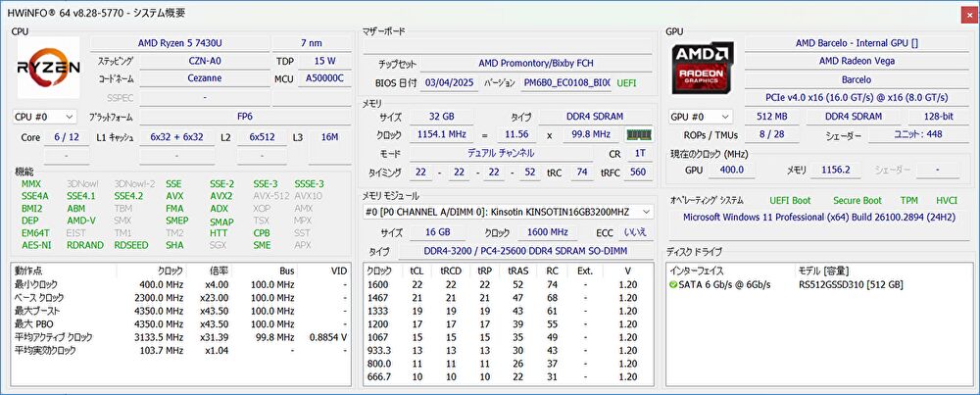Viewport: 980px width, 395px height.
Task: Click the green memory module icon
Action: (639, 135)
